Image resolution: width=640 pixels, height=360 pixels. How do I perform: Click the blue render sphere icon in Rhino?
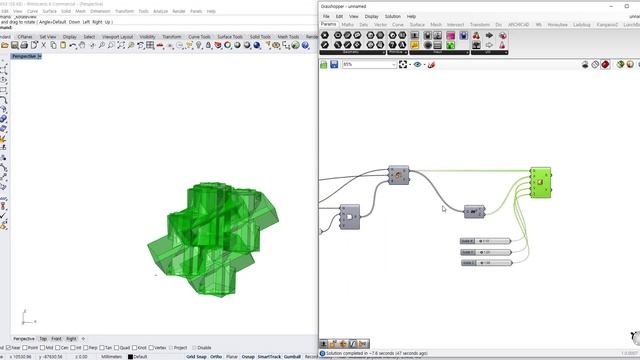(257, 45)
